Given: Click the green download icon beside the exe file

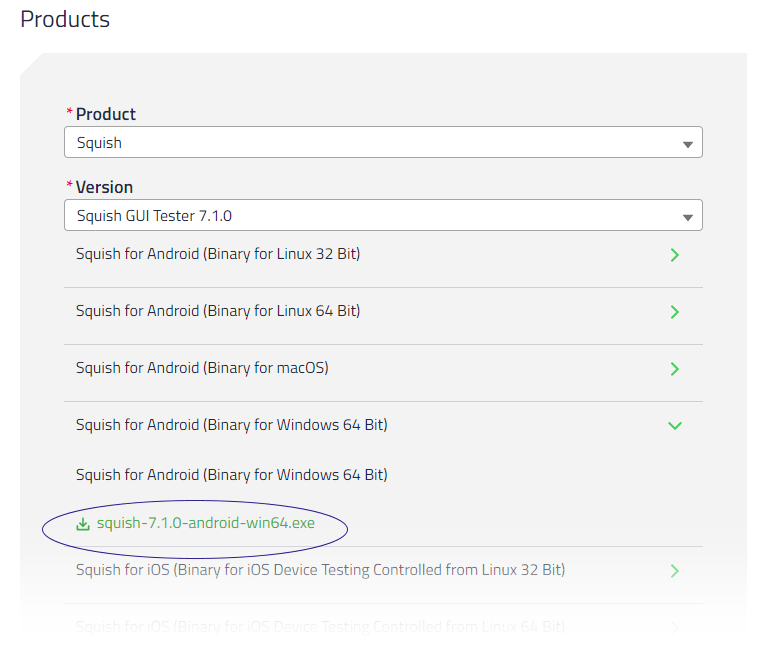Looking at the screenshot, I should pos(83,524).
